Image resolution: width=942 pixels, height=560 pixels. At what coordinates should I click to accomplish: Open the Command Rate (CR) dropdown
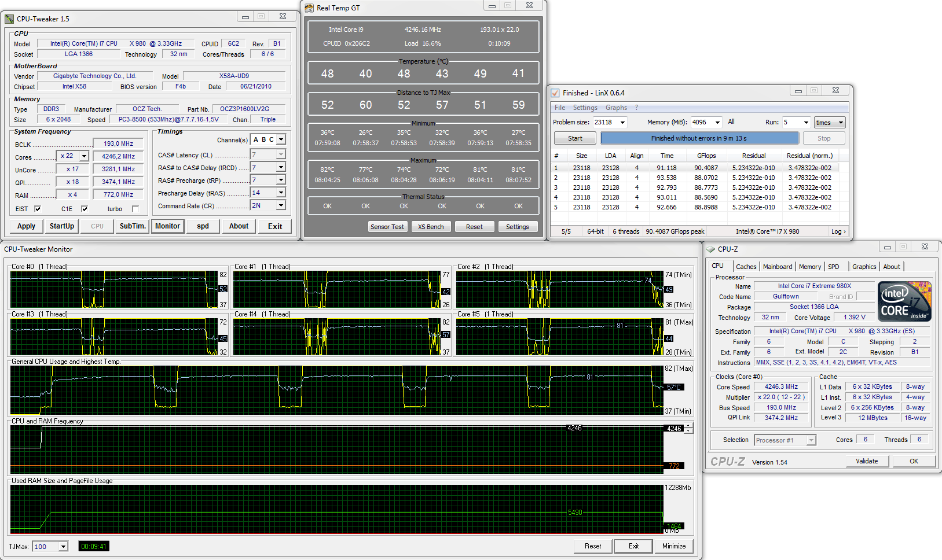281,205
